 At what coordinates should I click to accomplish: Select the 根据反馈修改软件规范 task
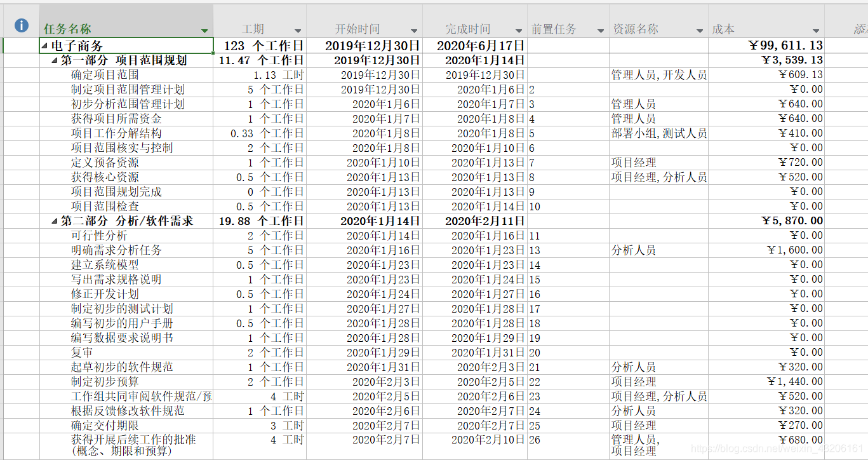pyautogui.click(x=128, y=411)
